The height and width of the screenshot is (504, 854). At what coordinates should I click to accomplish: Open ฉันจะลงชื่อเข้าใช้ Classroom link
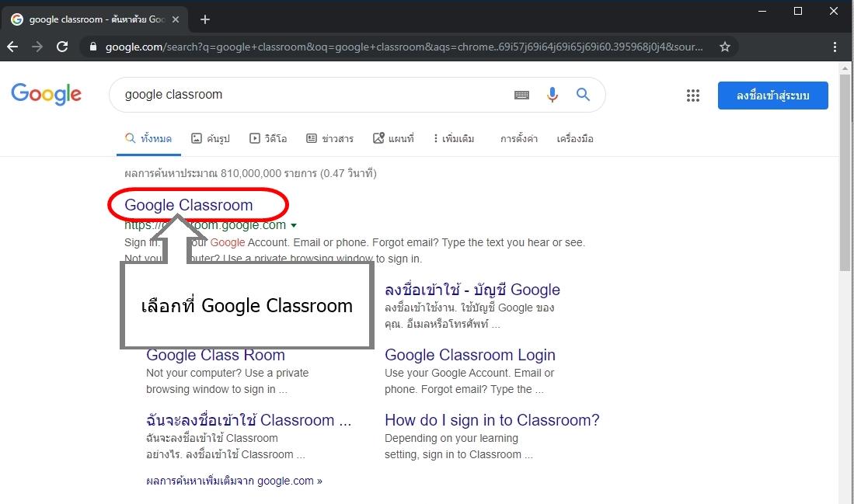click(249, 420)
